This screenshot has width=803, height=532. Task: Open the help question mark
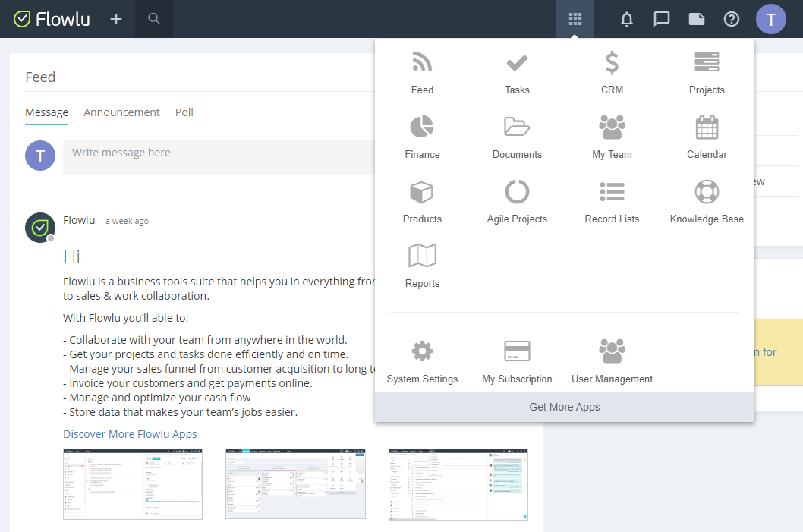coord(732,19)
